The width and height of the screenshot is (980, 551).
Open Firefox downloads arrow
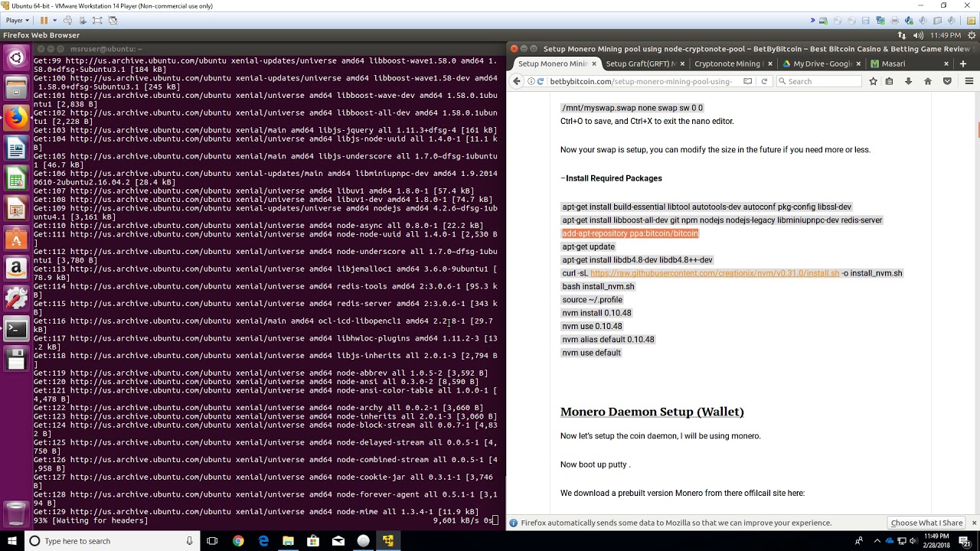point(908,81)
